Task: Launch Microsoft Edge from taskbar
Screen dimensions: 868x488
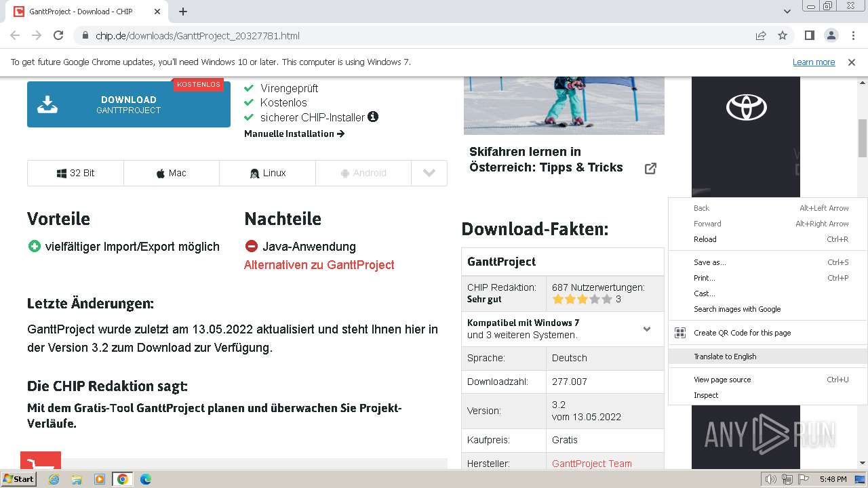Action: [x=146, y=479]
